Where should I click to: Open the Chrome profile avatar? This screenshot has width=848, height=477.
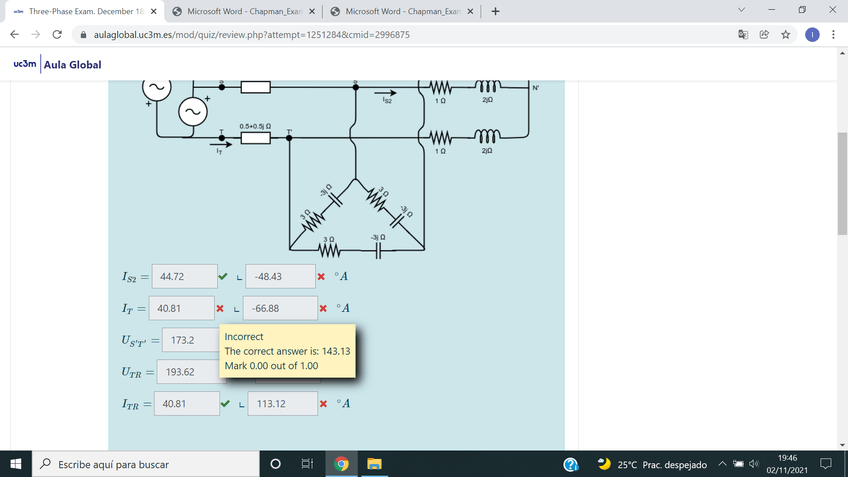[x=813, y=35]
